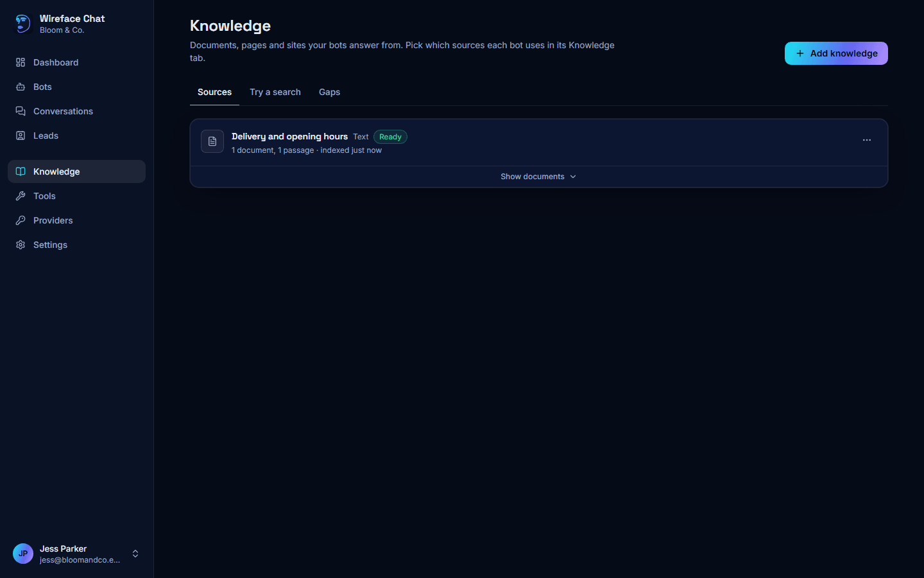
Task: Open the Gaps tab
Action: (x=330, y=92)
